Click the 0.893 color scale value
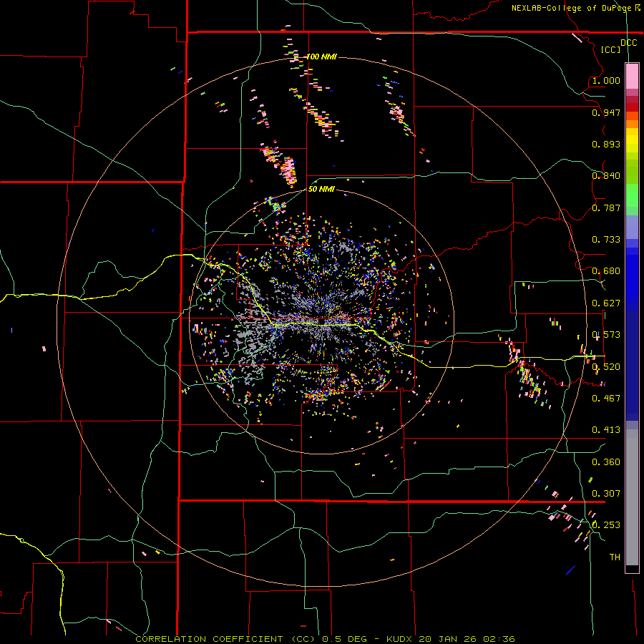 pyautogui.click(x=606, y=144)
